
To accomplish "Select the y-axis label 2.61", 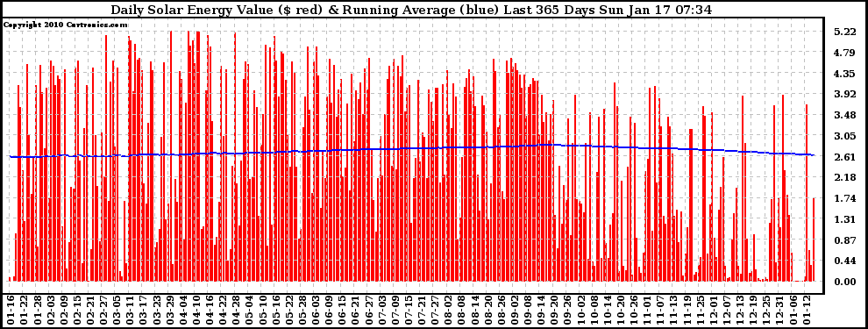I will pyautogui.click(x=844, y=157).
